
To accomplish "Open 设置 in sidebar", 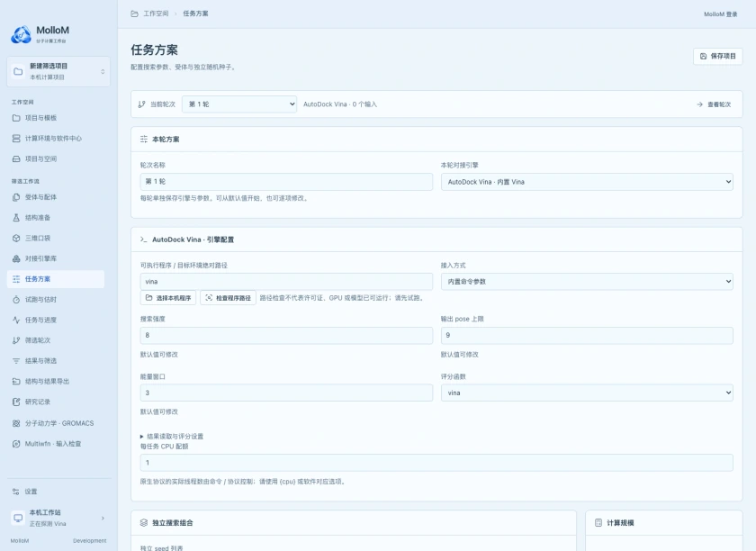I will click(x=56, y=492).
